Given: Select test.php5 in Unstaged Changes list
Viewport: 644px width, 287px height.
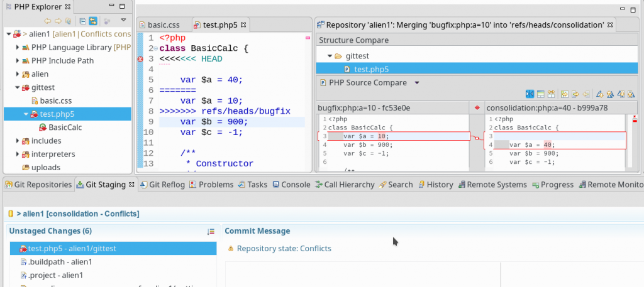Looking at the screenshot, I should coord(72,249).
